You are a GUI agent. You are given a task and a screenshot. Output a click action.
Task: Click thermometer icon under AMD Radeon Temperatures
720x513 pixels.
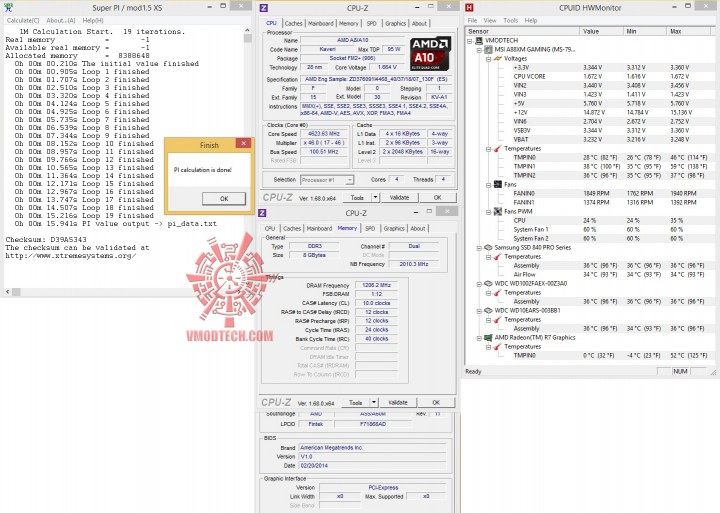pos(497,347)
